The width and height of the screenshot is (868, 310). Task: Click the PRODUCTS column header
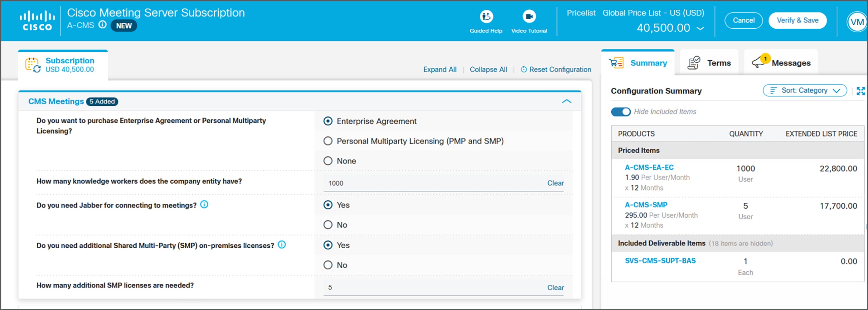(x=636, y=134)
